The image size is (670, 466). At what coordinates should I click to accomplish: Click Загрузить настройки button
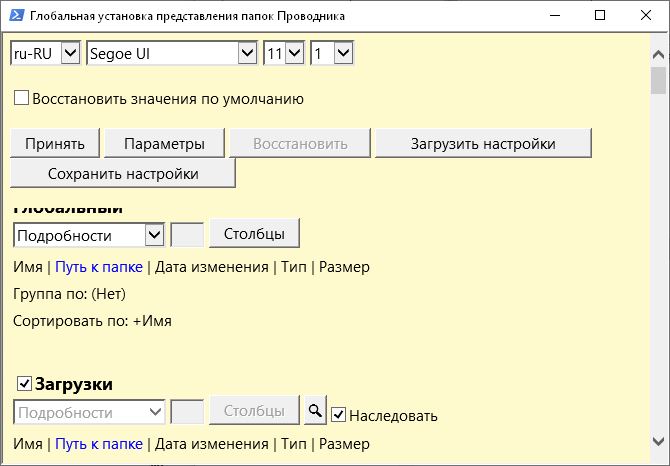click(x=483, y=144)
